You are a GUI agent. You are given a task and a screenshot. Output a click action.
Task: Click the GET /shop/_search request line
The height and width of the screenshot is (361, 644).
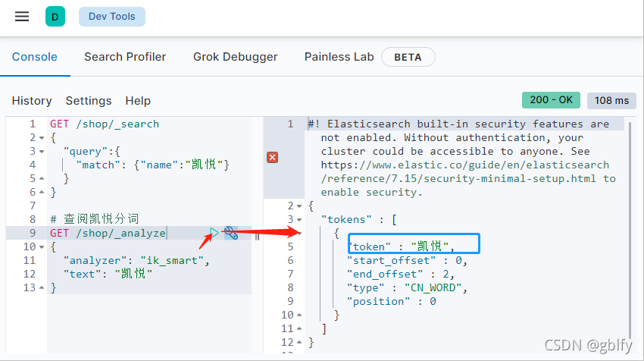[x=105, y=124]
